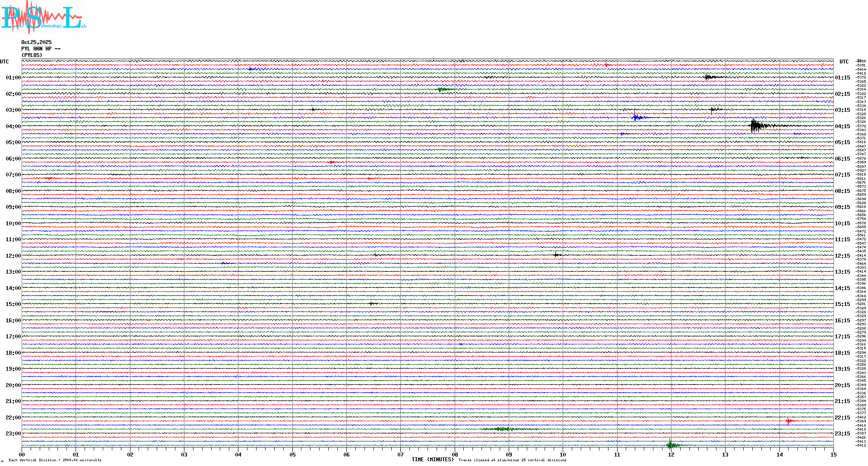Click the 04:15 label on right axis
The image size is (868, 466).
point(842,126)
